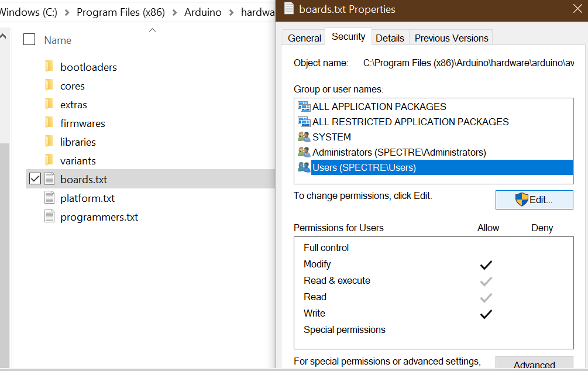This screenshot has height=371, width=588.
Task: Uncheck the boards.txt file checkbox
Action: 35,179
